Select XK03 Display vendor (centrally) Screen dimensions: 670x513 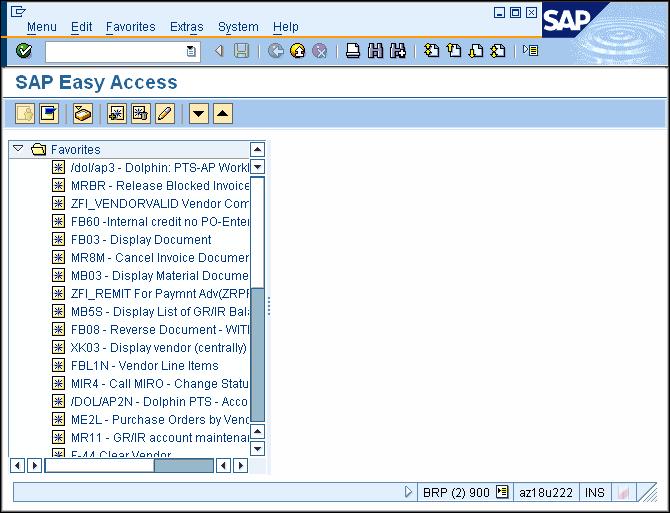[159, 348]
